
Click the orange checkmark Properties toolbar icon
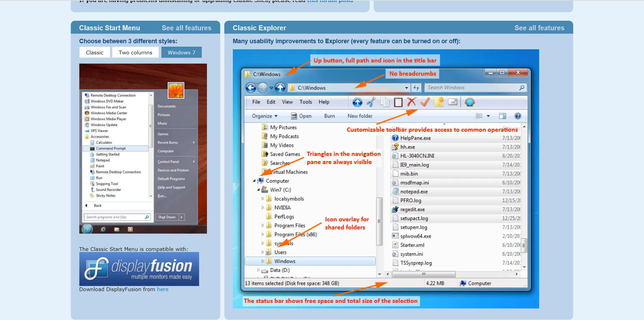pos(425,102)
